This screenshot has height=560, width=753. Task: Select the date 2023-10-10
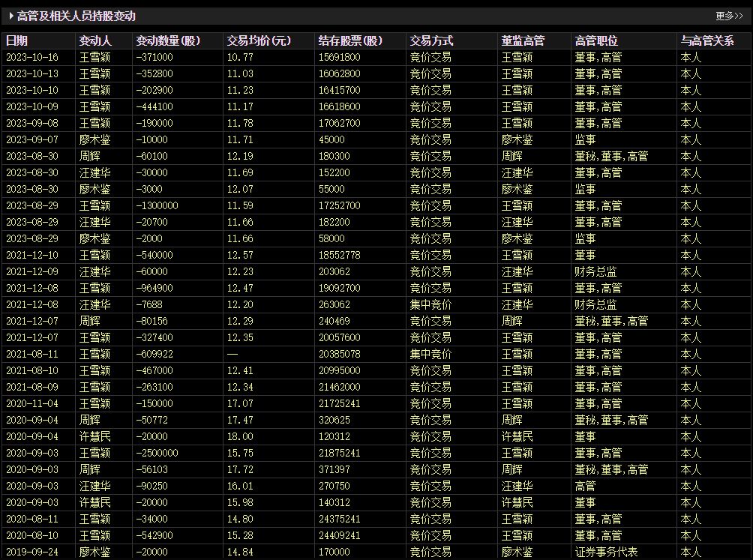[32, 90]
